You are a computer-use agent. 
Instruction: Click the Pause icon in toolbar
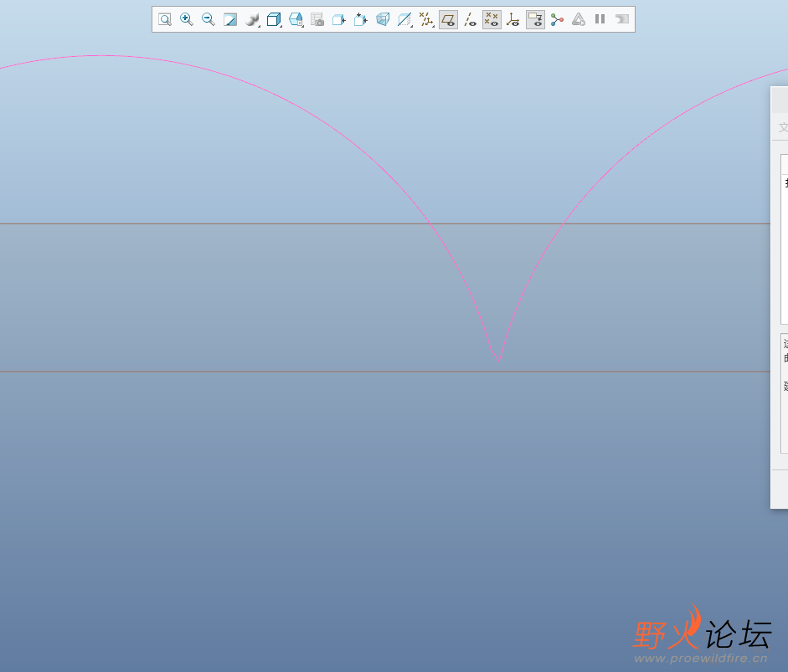pos(600,19)
